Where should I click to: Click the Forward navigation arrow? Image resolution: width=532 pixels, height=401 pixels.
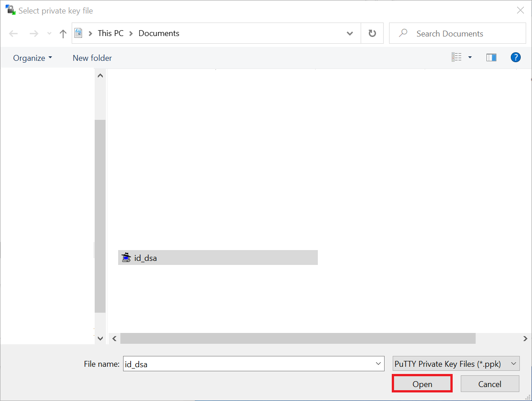pos(34,34)
